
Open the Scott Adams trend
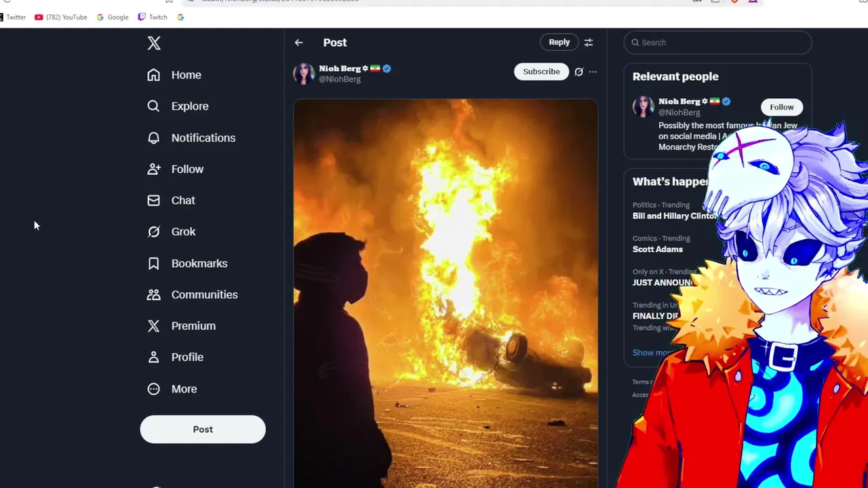(x=658, y=249)
